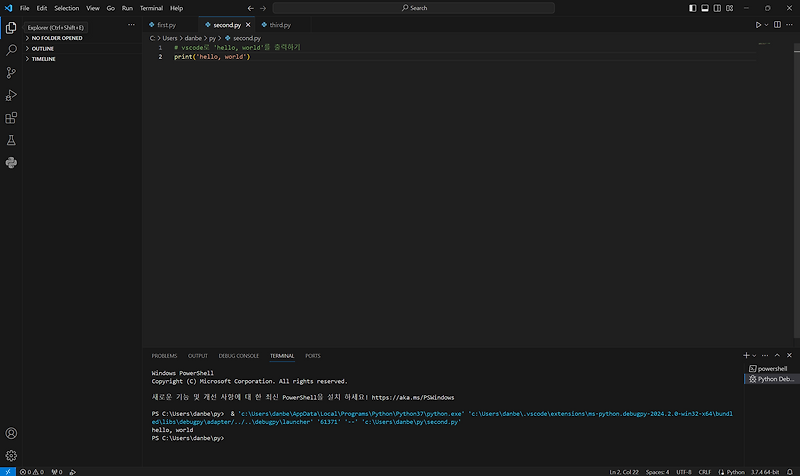800x476 pixels.
Task: Click the aka.ms/PSWindows link in terminal
Action: click(413, 397)
